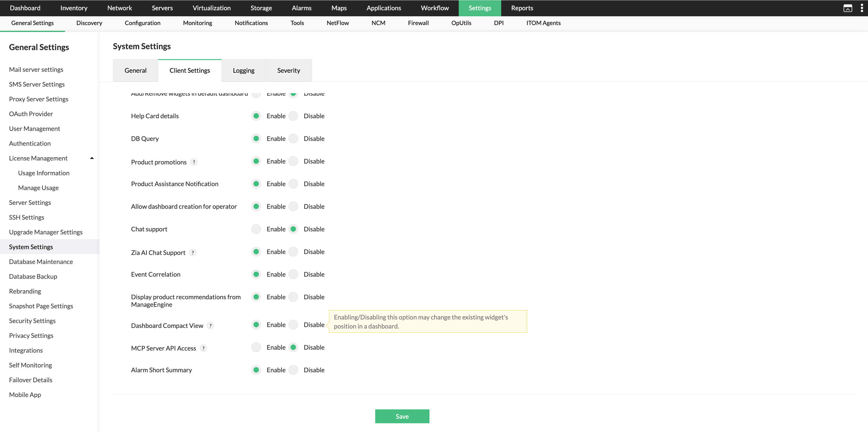Open Rebranding settings
This screenshot has height=432, width=868.
tap(25, 291)
